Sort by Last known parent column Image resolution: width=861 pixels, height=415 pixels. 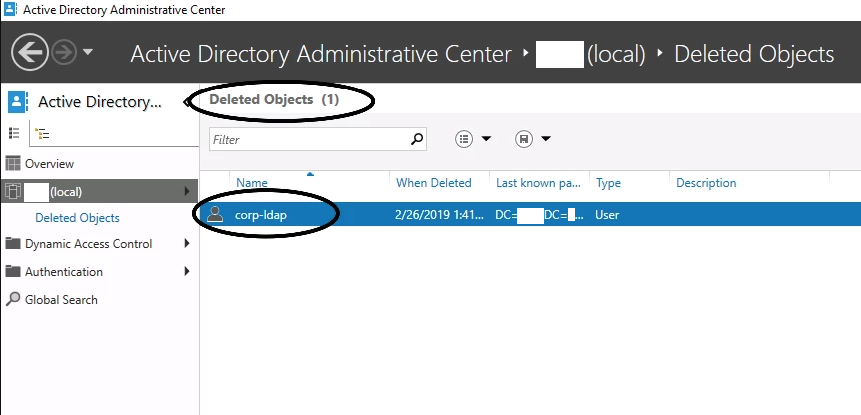pyautogui.click(x=539, y=183)
